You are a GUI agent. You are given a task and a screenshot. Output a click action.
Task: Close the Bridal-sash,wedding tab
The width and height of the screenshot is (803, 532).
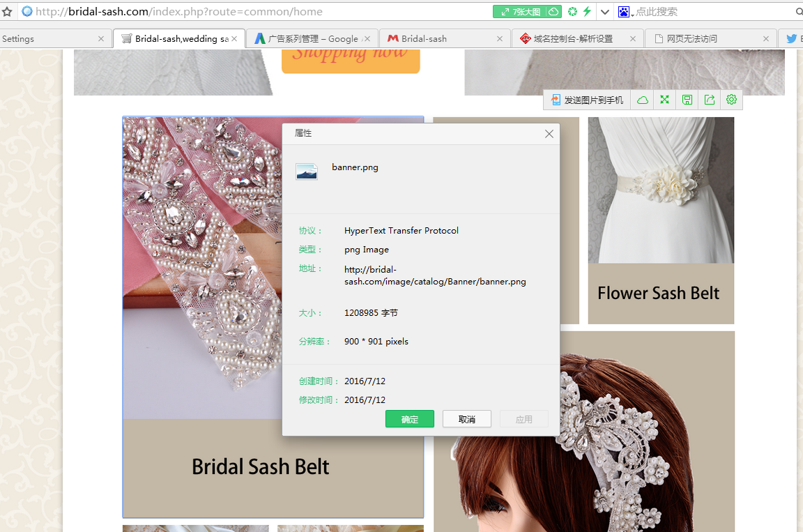[234, 39]
